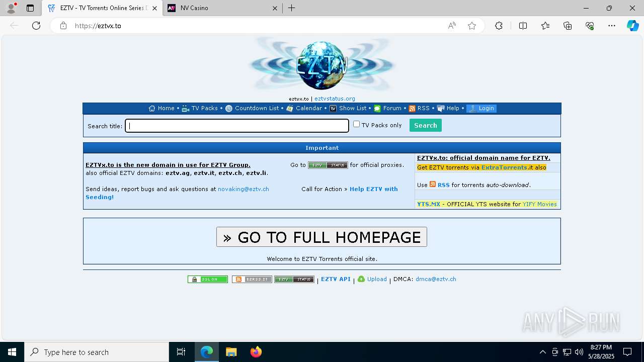View site information lock icon
Image resolution: width=644 pixels, height=362 pixels.
pos(63,26)
